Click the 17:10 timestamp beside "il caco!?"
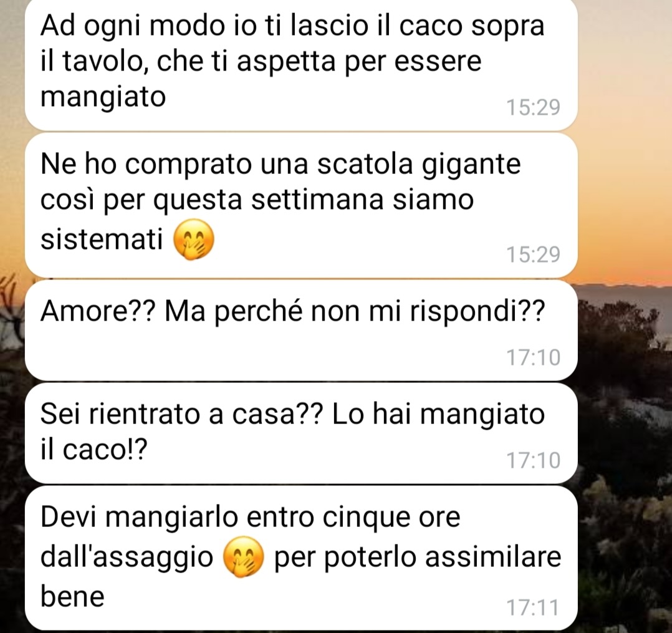The height and width of the screenshot is (633, 672). [533, 460]
